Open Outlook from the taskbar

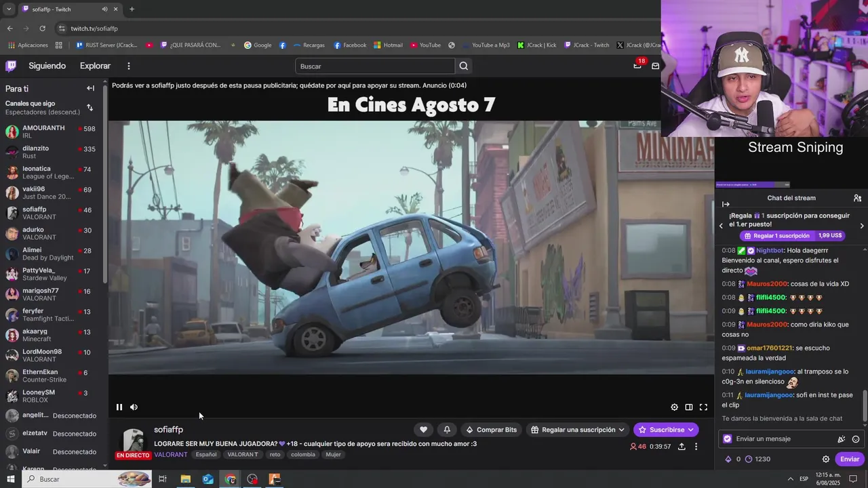[x=208, y=479]
